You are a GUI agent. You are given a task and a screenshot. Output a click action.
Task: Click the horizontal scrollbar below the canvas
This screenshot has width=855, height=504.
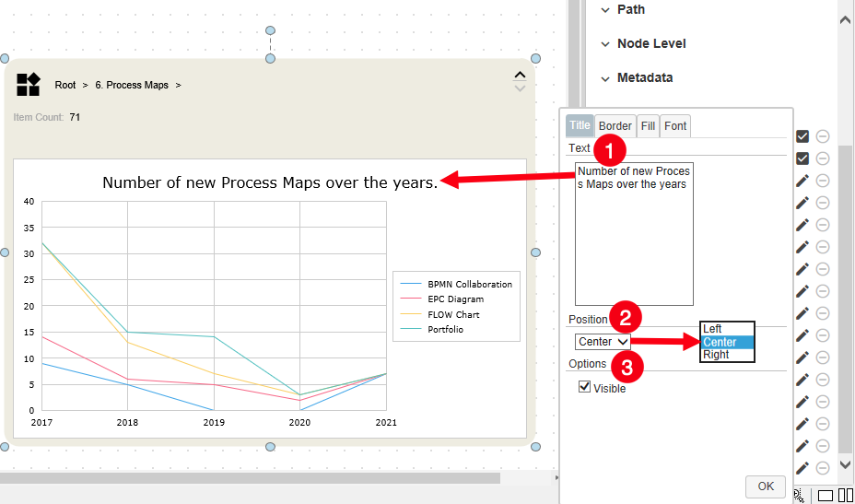(249, 478)
